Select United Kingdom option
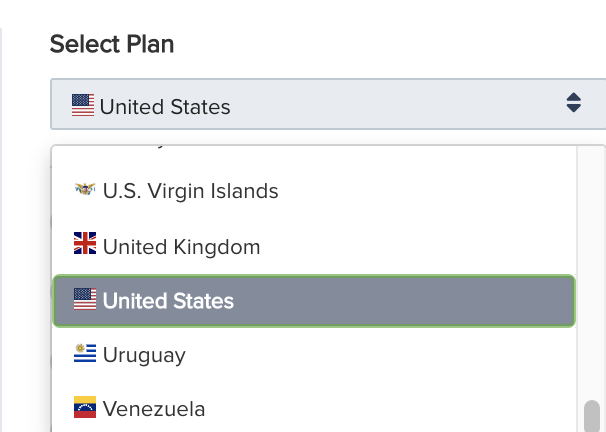Image resolution: width=606 pixels, height=432 pixels. (x=181, y=247)
